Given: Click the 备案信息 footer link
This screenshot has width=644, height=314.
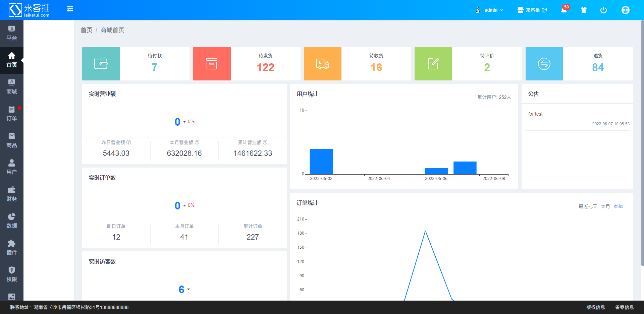Looking at the screenshot, I should (625, 307).
